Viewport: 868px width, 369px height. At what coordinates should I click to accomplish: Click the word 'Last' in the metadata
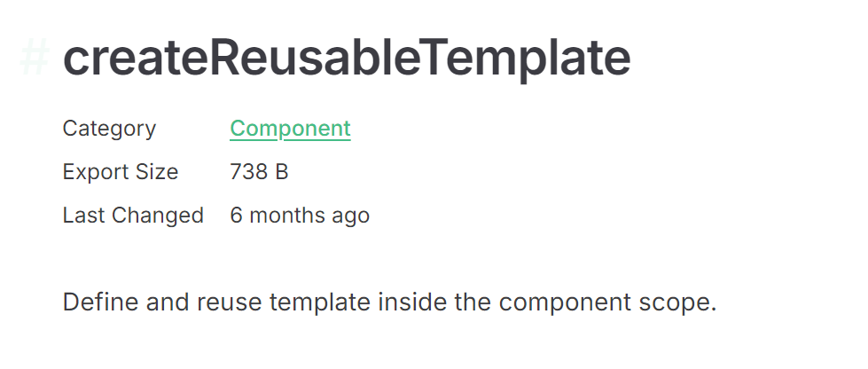(82, 216)
